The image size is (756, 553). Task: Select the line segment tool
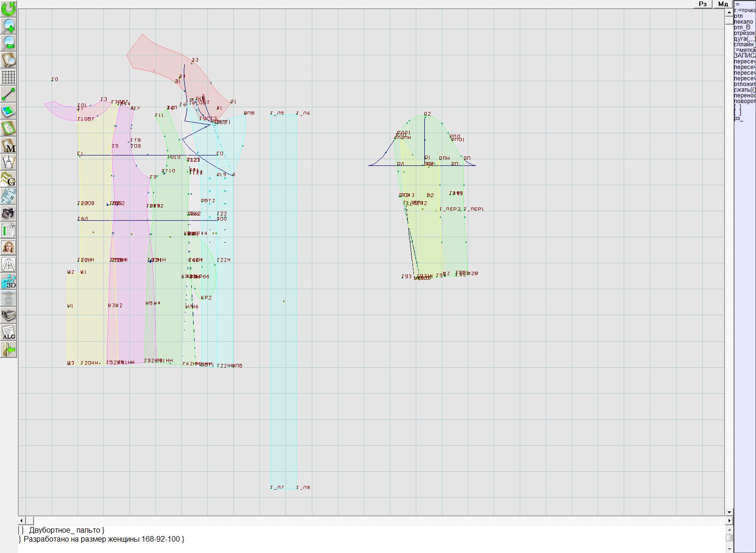[x=9, y=94]
